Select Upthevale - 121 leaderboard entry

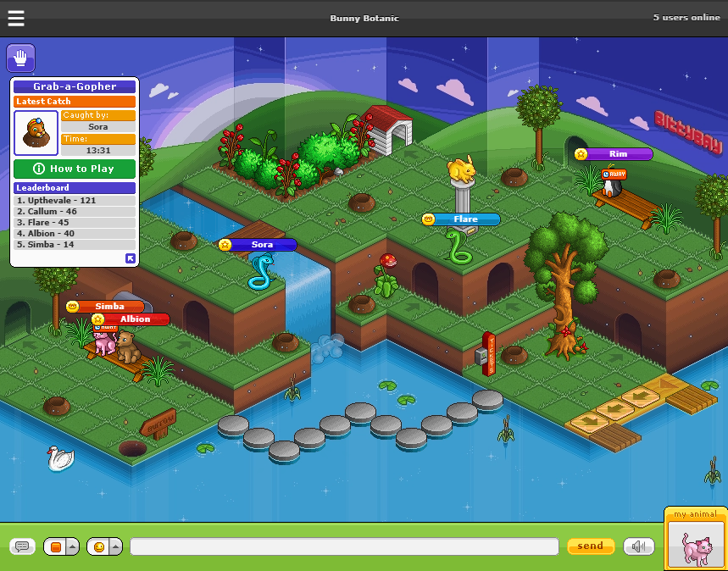(x=75, y=201)
